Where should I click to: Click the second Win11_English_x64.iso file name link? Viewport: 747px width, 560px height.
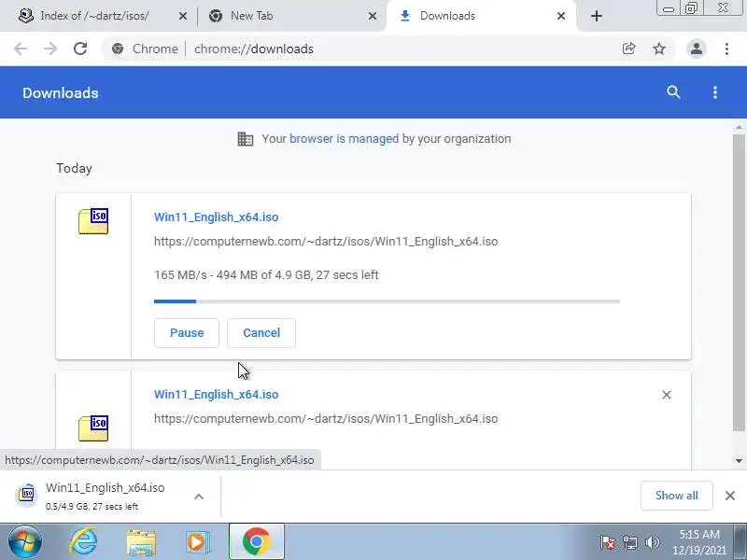tap(217, 395)
